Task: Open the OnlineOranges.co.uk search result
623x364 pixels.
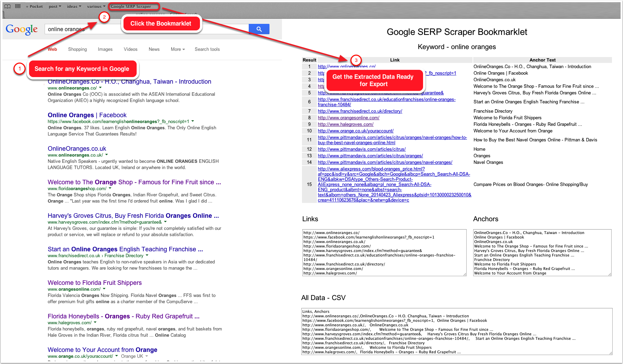Action: [x=77, y=149]
